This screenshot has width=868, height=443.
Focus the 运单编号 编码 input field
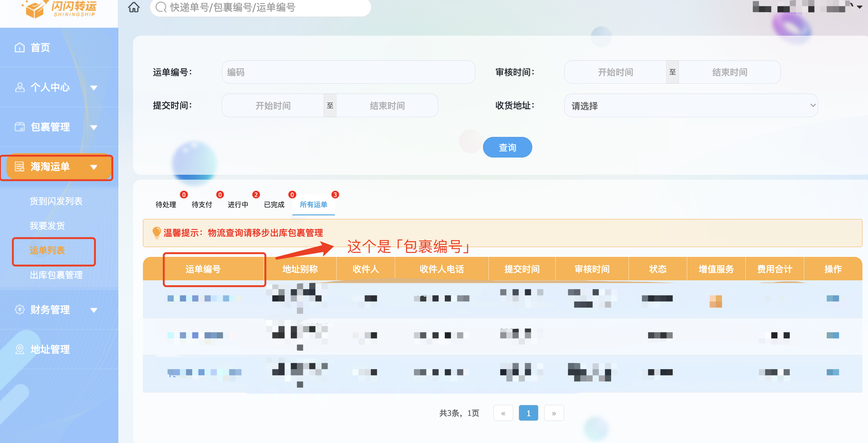pos(348,72)
